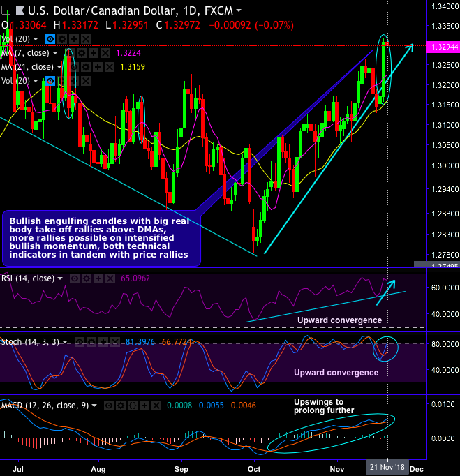Open the MACD source code braces icon
The height and width of the screenshot is (476, 460).
click(x=133, y=406)
